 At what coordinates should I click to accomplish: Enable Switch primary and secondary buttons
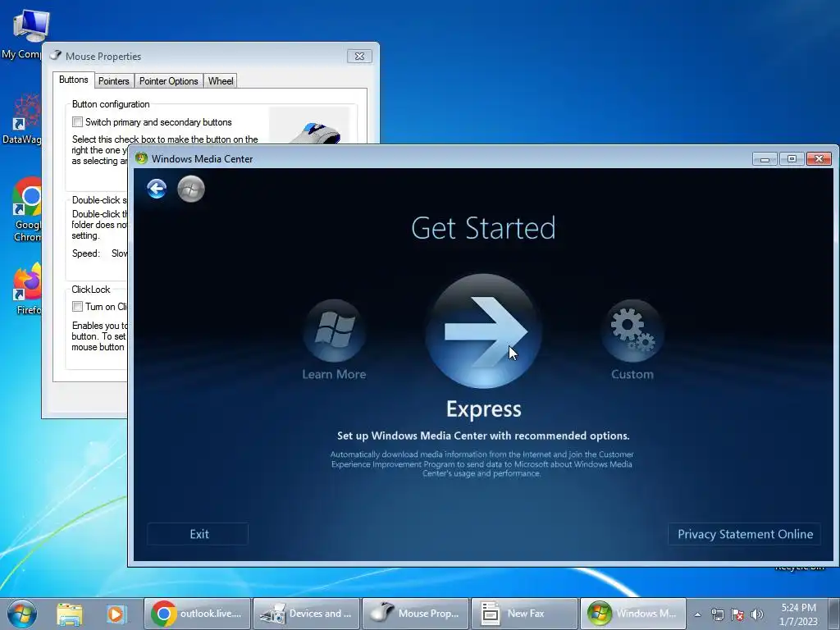point(78,122)
